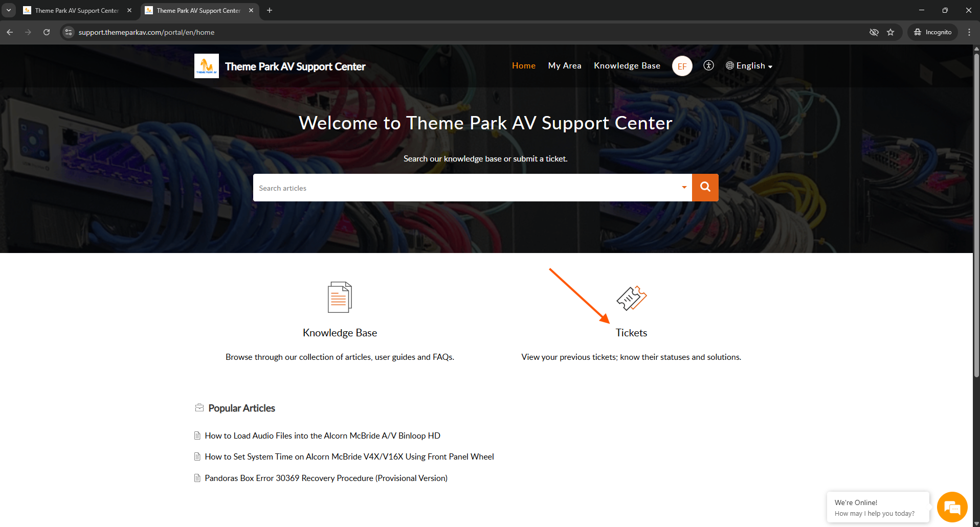Expand the search category dropdown arrow
This screenshot has width=980, height=527.
(x=684, y=188)
